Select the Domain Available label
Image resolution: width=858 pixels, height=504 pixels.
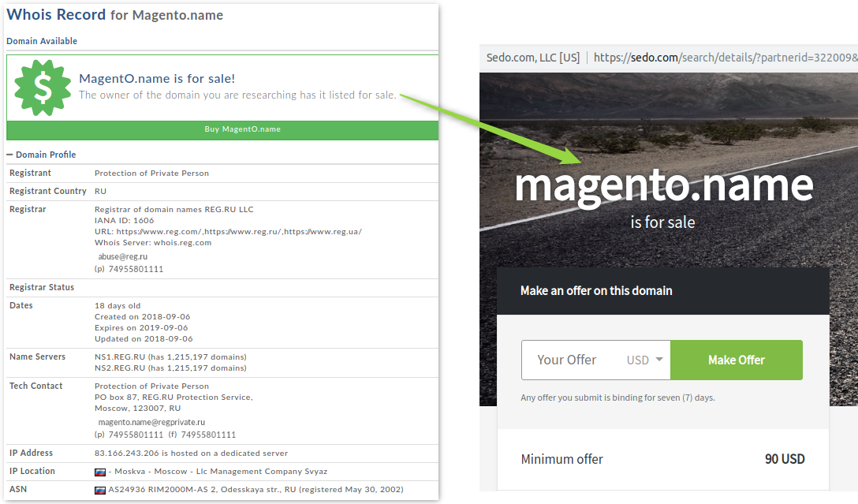point(42,41)
